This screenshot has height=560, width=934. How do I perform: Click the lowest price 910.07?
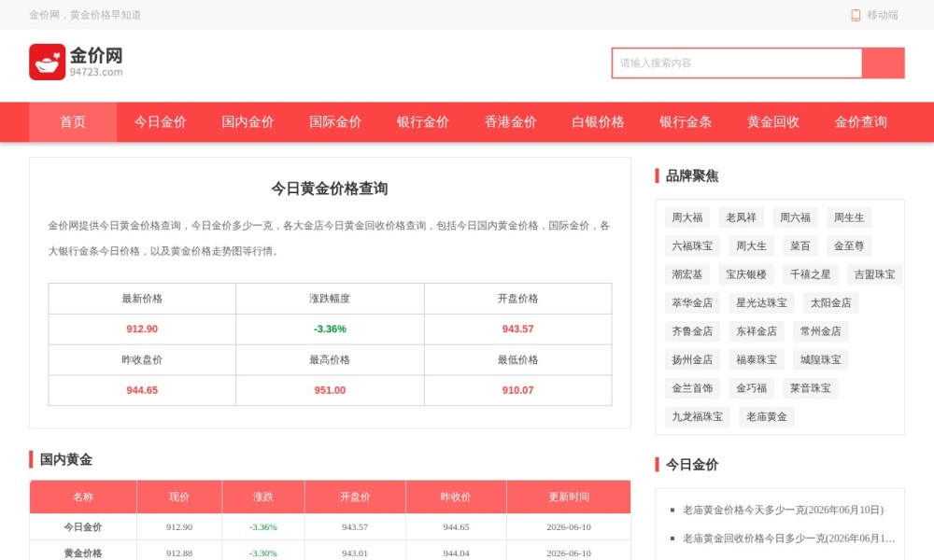click(517, 390)
